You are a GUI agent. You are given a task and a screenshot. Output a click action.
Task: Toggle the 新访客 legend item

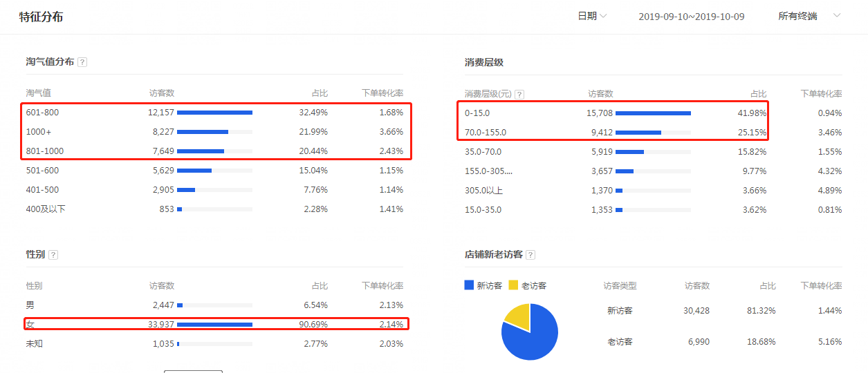tap(484, 286)
